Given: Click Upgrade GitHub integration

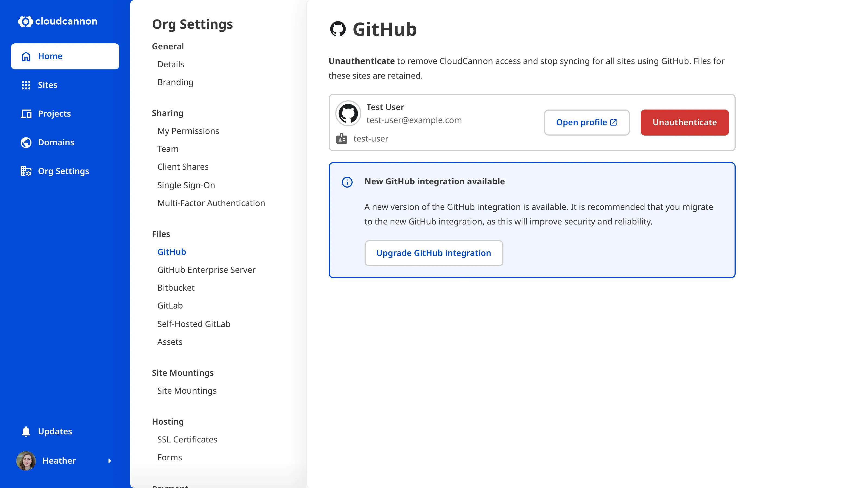Looking at the screenshot, I should coord(434,253).
